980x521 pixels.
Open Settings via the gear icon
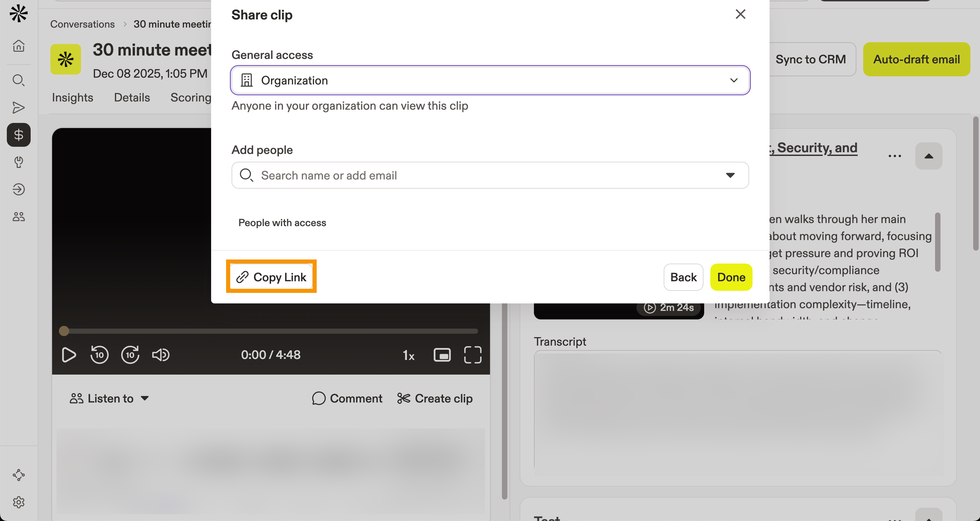coord(18,502)
